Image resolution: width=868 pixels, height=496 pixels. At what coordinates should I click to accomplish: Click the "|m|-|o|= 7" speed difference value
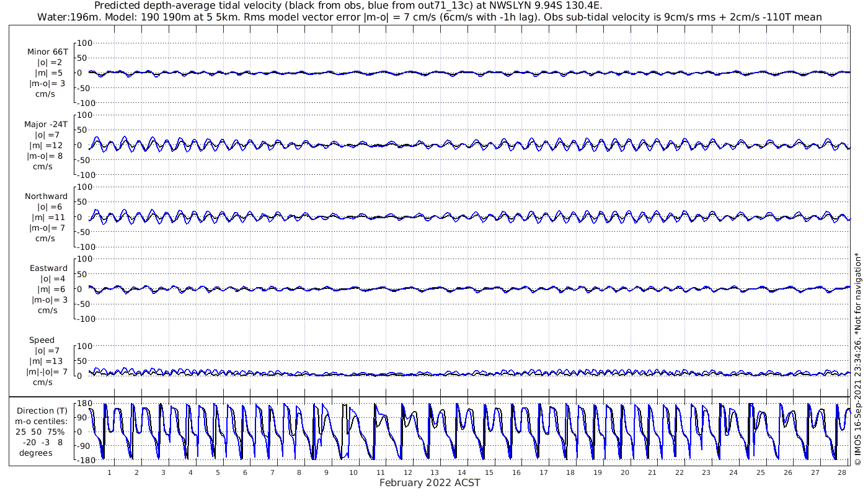(46, 371)
